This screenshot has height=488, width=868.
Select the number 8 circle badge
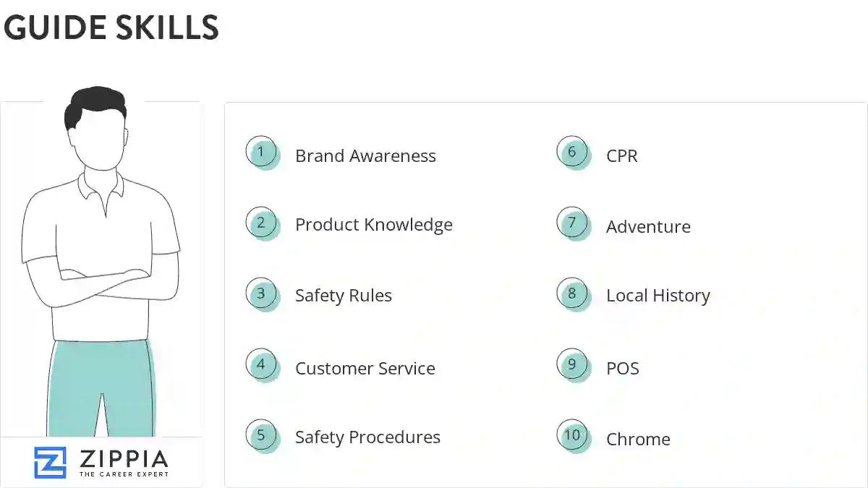click(572, 294)
